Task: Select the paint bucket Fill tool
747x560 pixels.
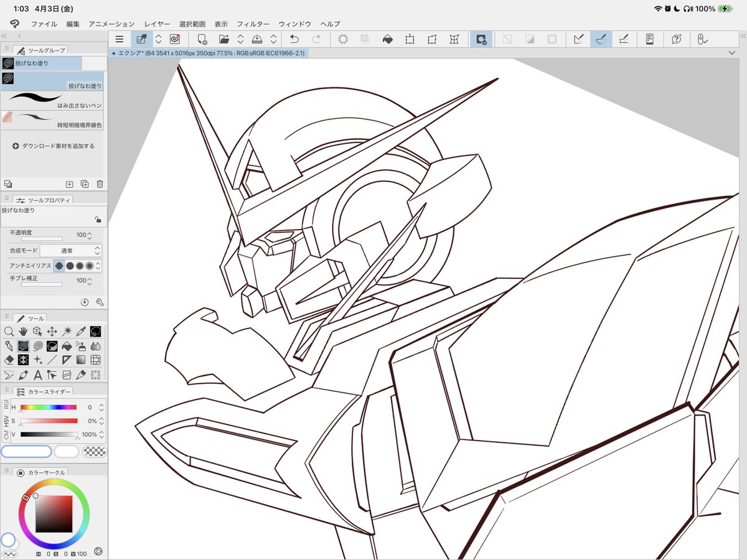Action: pos(67,346)
